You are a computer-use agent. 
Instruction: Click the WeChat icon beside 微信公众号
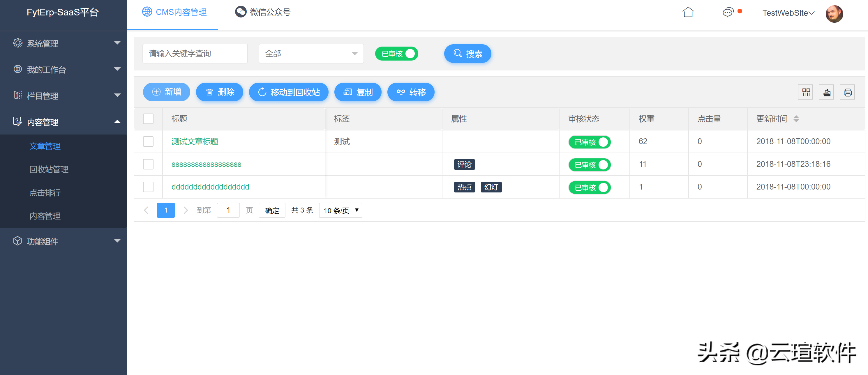click(241, 12)
